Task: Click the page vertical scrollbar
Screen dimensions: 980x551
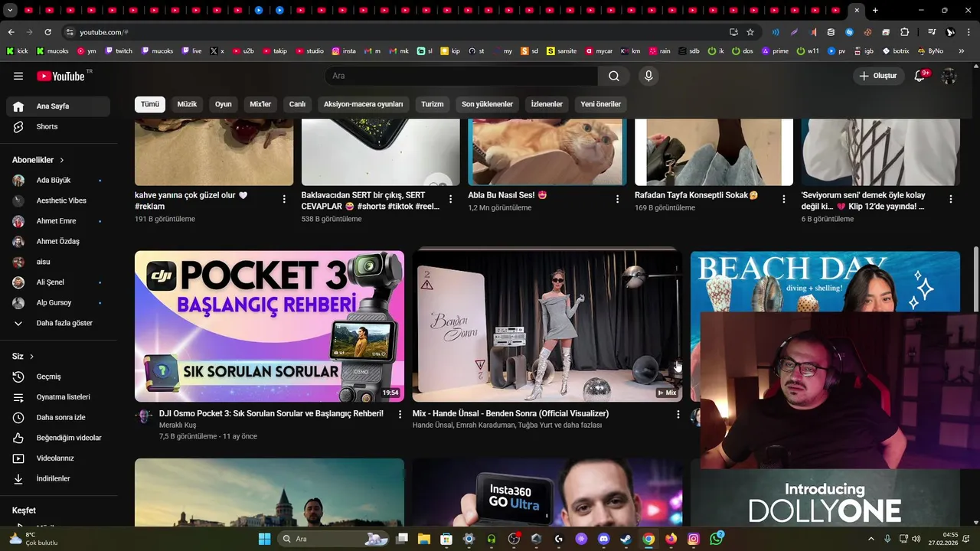Action: coord(975,279)
